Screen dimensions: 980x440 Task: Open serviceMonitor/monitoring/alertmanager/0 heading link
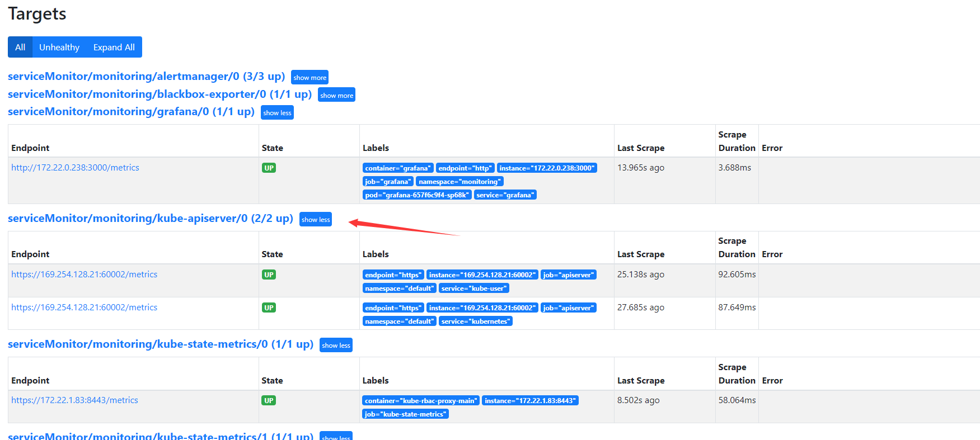[x=146, y=76]
